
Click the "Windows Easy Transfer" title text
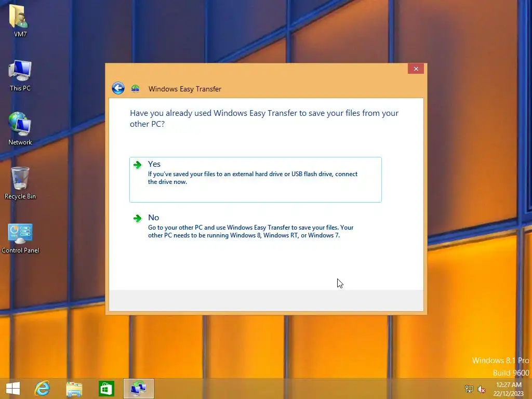pos(185,89)
